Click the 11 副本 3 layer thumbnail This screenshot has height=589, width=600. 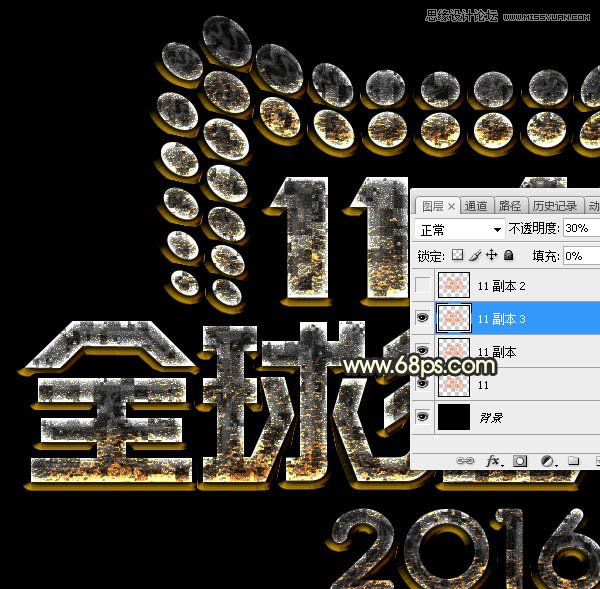point(454,318)
